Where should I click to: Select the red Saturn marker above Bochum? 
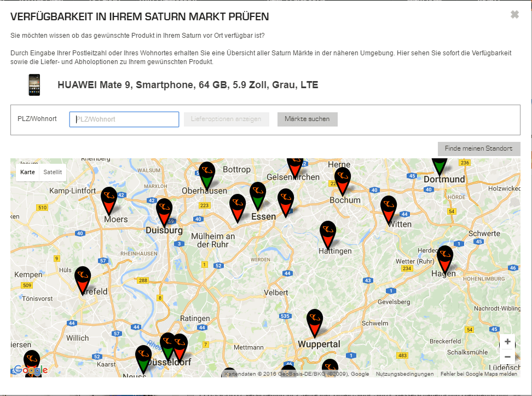(343, 182)
